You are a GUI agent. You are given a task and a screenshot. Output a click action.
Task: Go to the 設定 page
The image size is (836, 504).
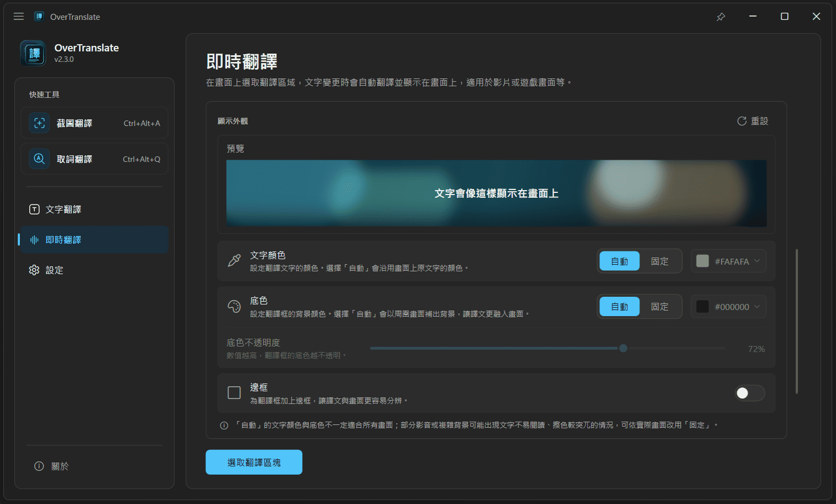click(94, 270)
